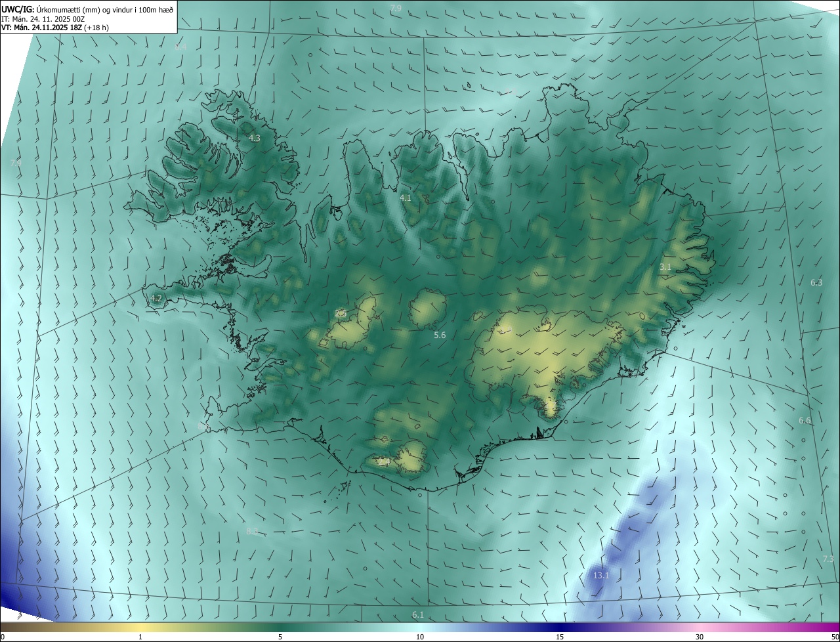Click the 3.1 value in the east fjords
This screenshot has width=840, height=642.
pos(665,267)
